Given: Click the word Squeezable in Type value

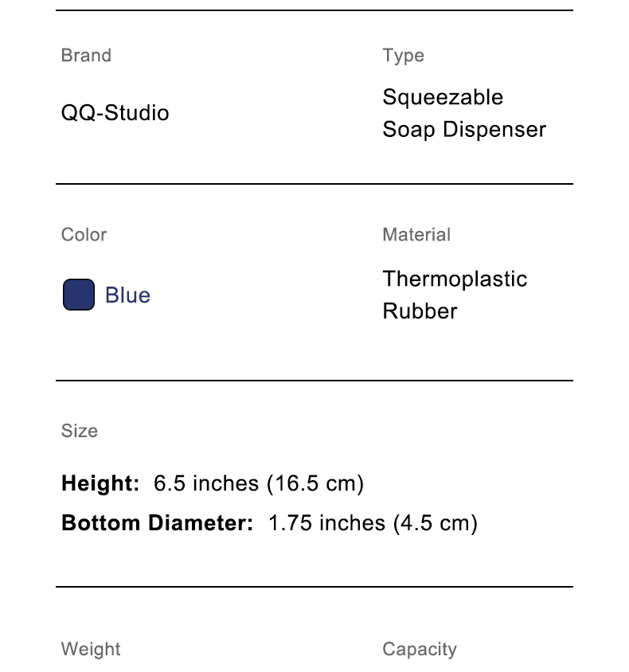Looking at the screenshot, I should point(443,97).
